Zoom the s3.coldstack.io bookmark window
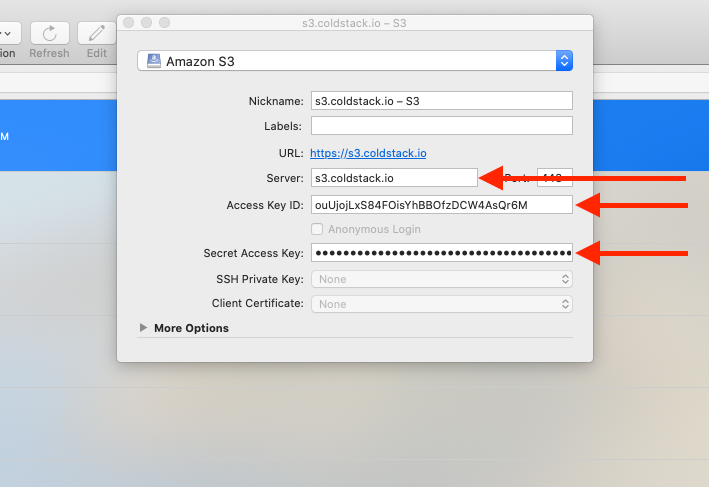The height and width of the screenshot is (487, 709). 165,23
